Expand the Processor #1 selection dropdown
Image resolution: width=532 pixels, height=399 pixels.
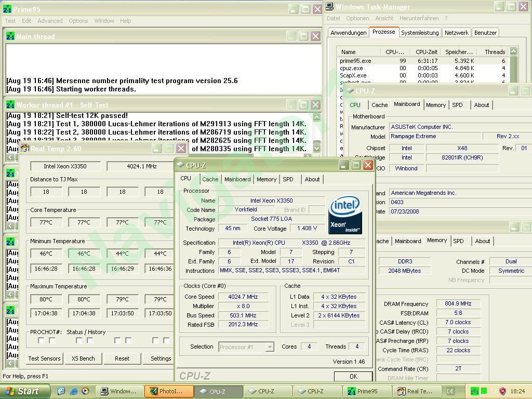[270, 347]
